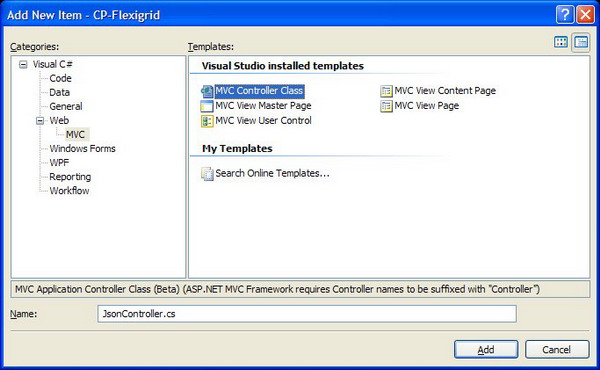
Task: Pick the MVC View User Control icon
Action: tap(207, 121)
